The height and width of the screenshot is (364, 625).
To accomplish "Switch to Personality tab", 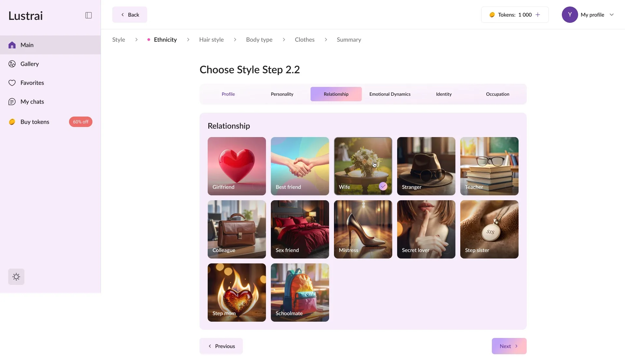I will click(282, 94).
